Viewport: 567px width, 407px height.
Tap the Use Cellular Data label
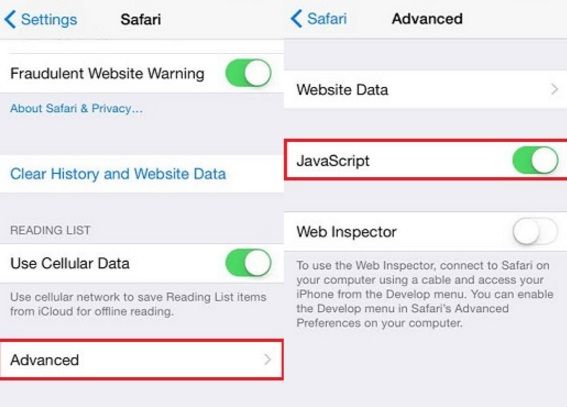70,263
